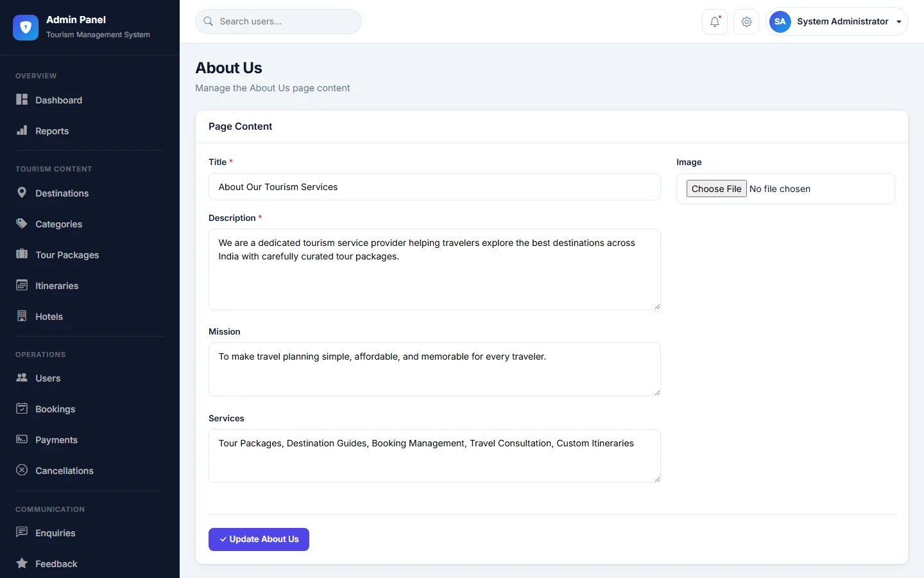Viewport: 924px width, 578px height.
Task: Click the Description textarea resize handle
Action: point(657,306)
